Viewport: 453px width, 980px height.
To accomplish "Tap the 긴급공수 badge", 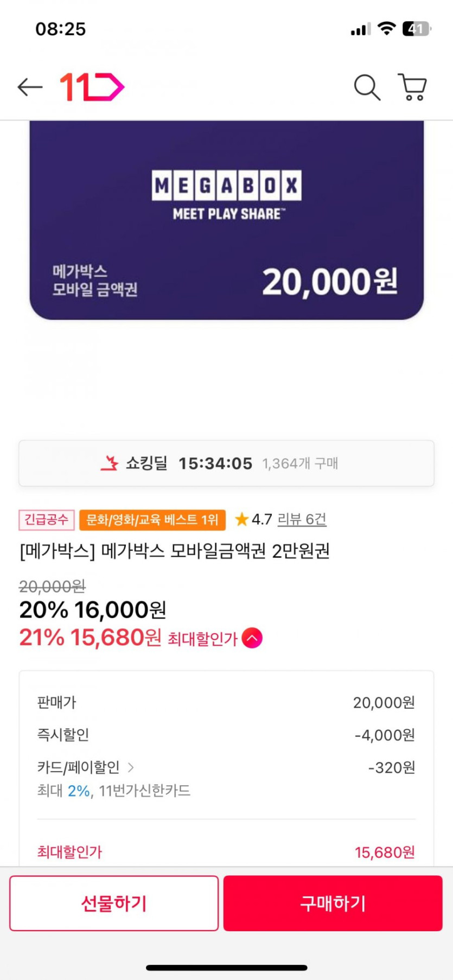I will [47, 519].
